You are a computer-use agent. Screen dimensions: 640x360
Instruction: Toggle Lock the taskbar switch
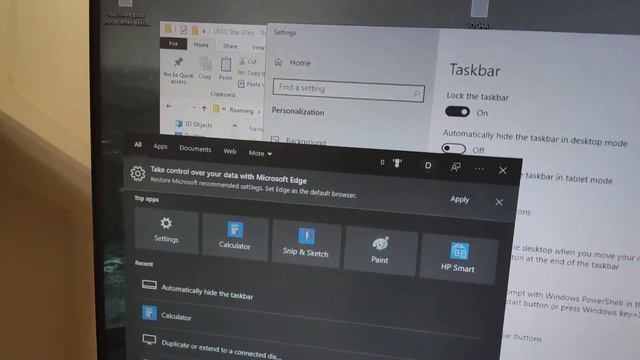pyautogui.click(x=457, y=111)
